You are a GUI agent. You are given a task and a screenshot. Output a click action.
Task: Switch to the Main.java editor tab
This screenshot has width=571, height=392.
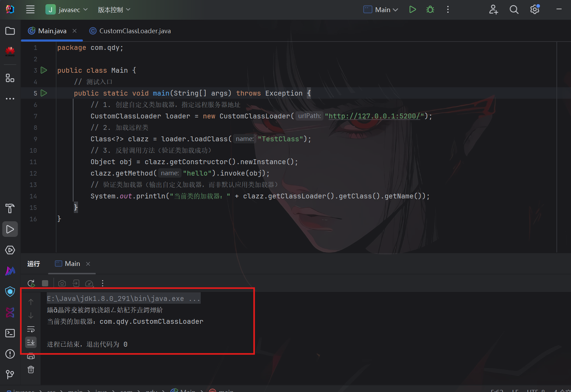(x=52, y=31)
